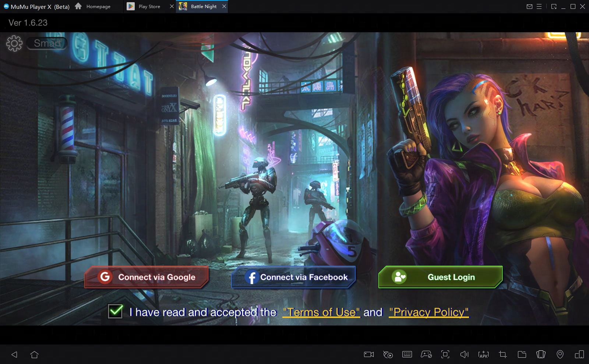589x364 pixels.
Task: Open the "Privacy Policy" link
Action: [x=429, y=312]
